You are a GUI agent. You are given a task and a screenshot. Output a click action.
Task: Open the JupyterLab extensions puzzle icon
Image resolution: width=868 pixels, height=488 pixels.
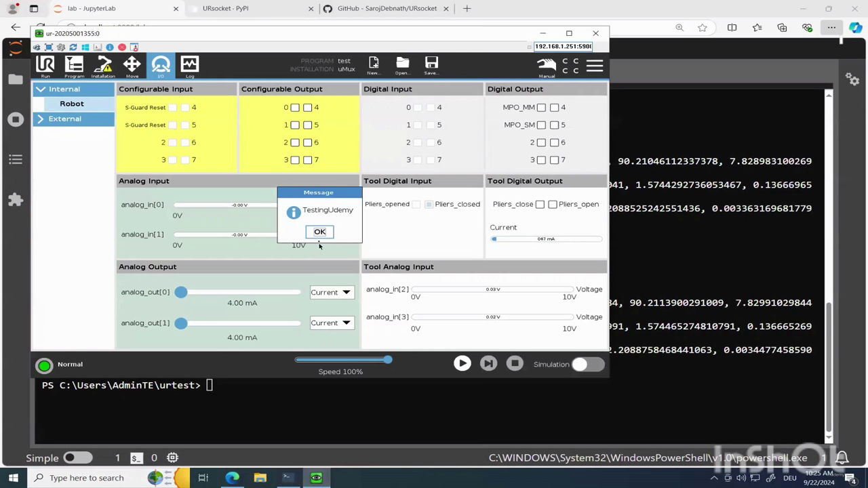point(15,200)
